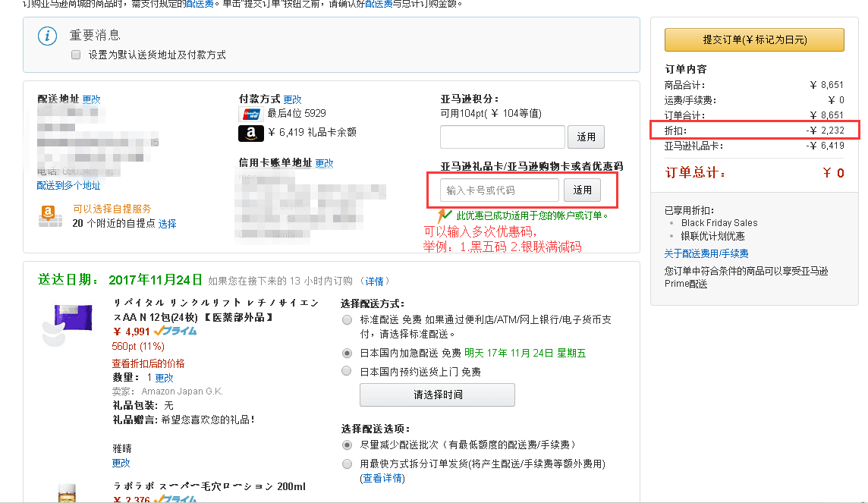Apply Amazon points with 适用 button
The image size is (868, 503).
[586, 137]
